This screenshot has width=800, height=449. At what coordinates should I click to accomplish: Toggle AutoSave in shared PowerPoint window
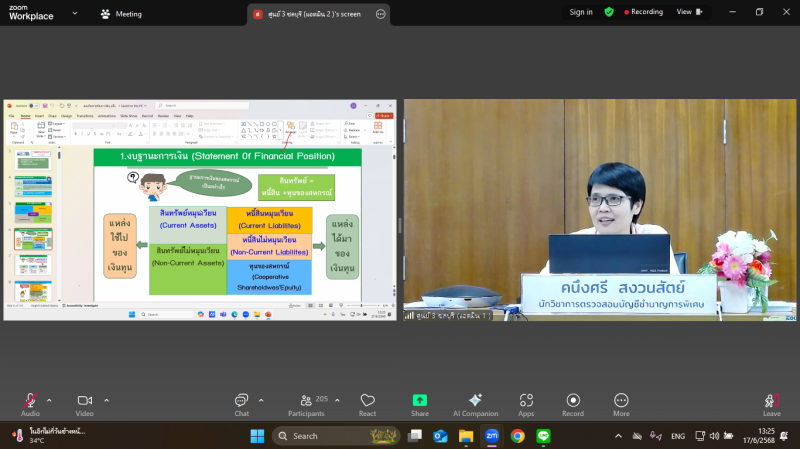pyautogui.click(x=33, y=106)
